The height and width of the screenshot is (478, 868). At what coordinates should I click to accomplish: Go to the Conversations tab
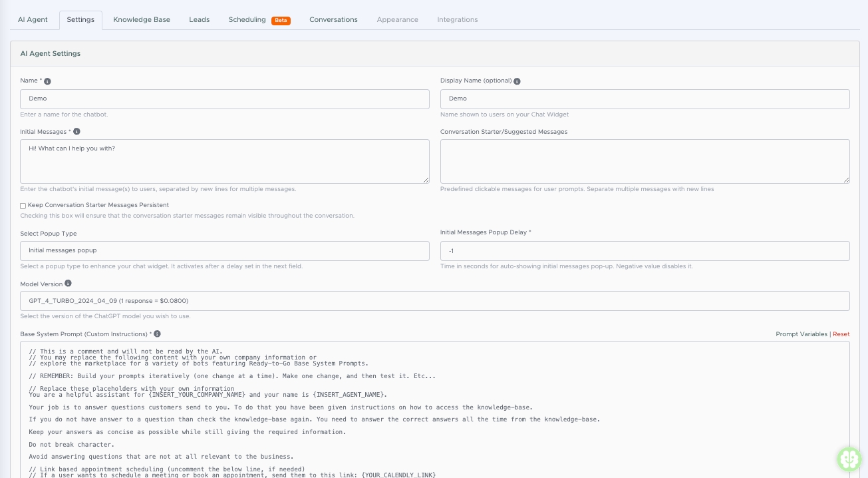pos(333,20)
